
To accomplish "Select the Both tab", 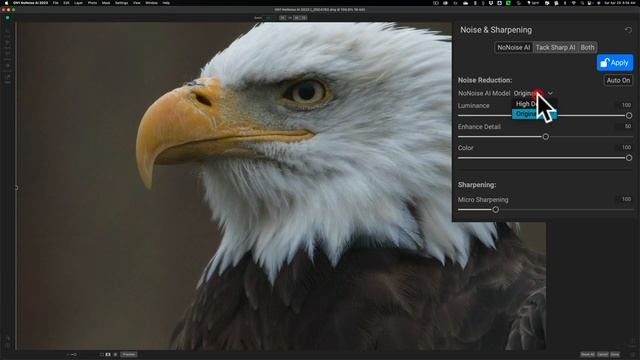I will pyautogui.click(x=587, y=47).
